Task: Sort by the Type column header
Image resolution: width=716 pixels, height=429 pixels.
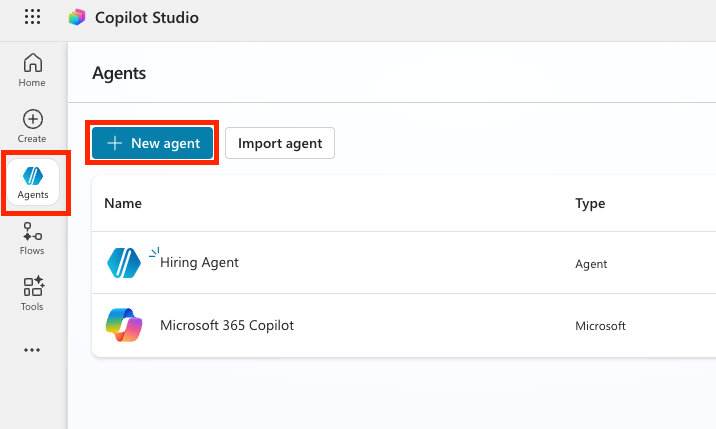Action: point(590,203)
